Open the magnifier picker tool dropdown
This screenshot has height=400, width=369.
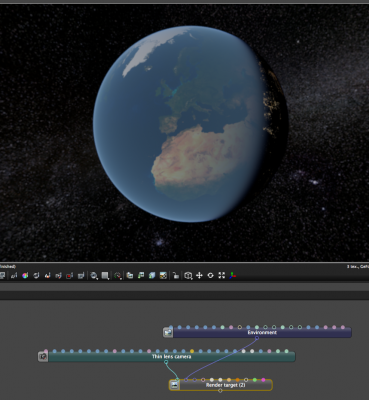click(94, 276)
